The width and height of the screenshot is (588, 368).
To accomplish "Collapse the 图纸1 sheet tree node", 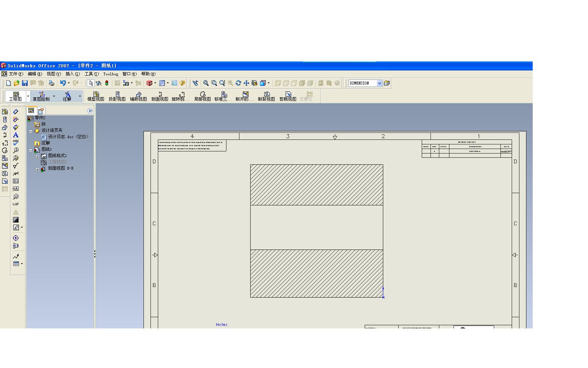I will tap(31, 150).
